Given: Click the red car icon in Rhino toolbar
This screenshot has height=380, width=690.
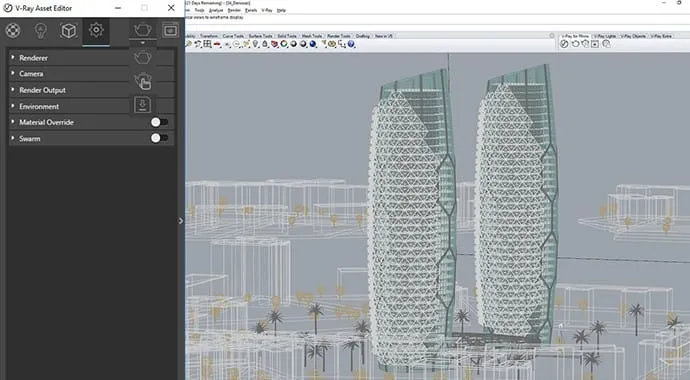Looking at the screenshot, I should (x=217, y=44).
